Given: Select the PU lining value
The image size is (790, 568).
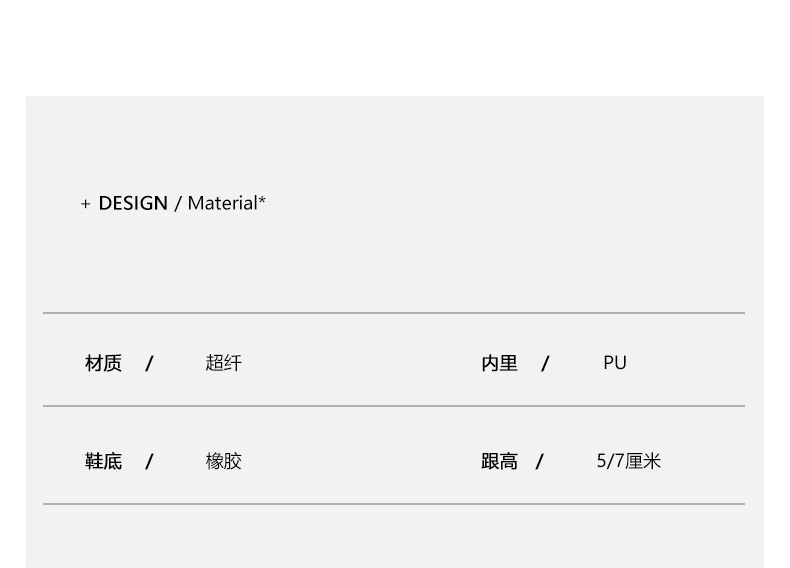Looking at the screenshot, I should [x=615, y=363].
